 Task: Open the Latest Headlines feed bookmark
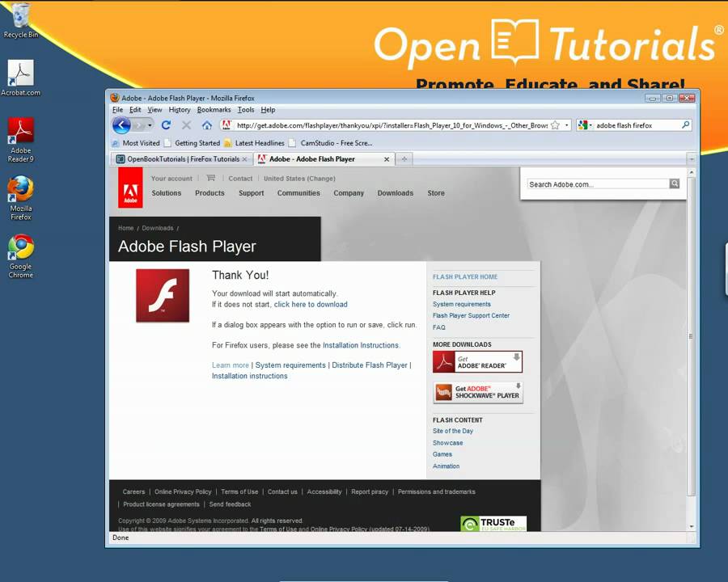coord(254,143)
